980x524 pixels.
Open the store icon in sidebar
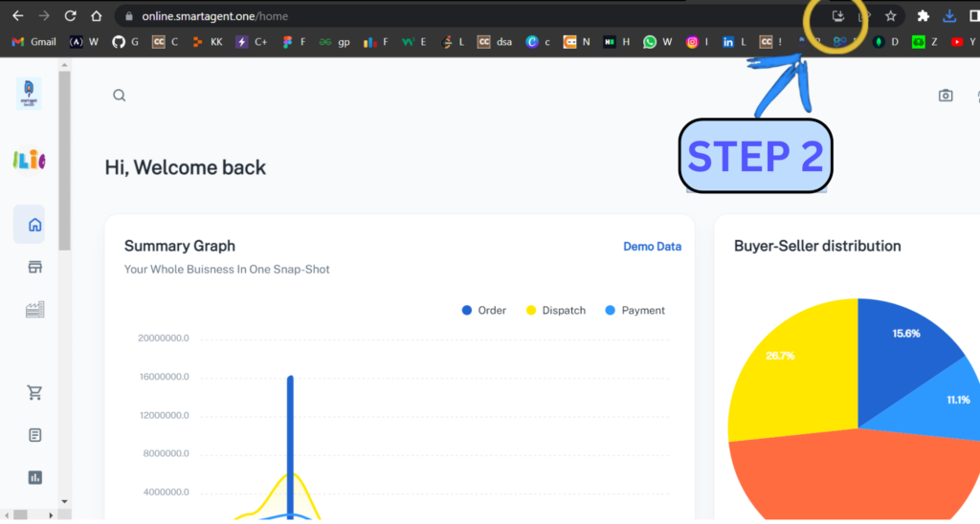coord(35,268)
